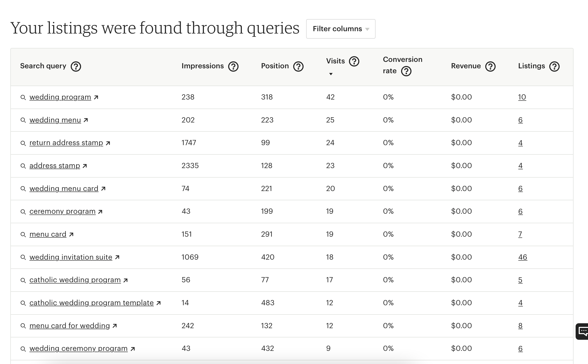The width and height of the screenshot is (588, 364).
Task: Click magnifier icon in address stamp row
Action: coord(23,166)
